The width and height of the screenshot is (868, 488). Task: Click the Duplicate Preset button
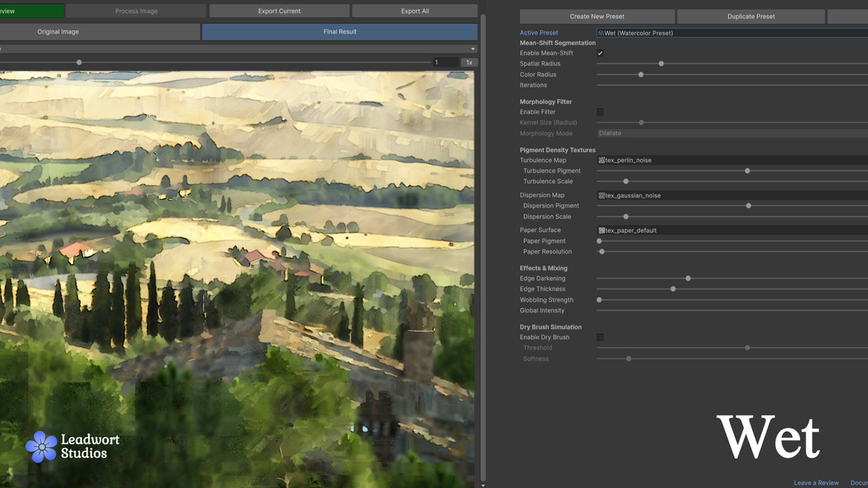click(751, 17)
